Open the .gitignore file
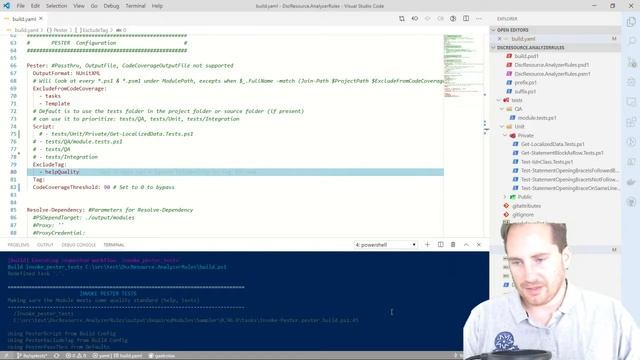The image size is (640, 360). coord(522,215)
